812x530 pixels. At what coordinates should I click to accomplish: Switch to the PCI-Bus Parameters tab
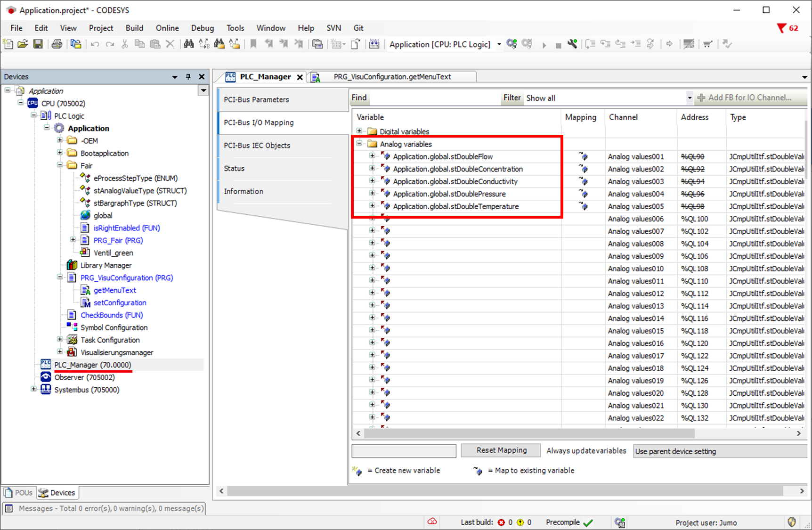point(257,100)
